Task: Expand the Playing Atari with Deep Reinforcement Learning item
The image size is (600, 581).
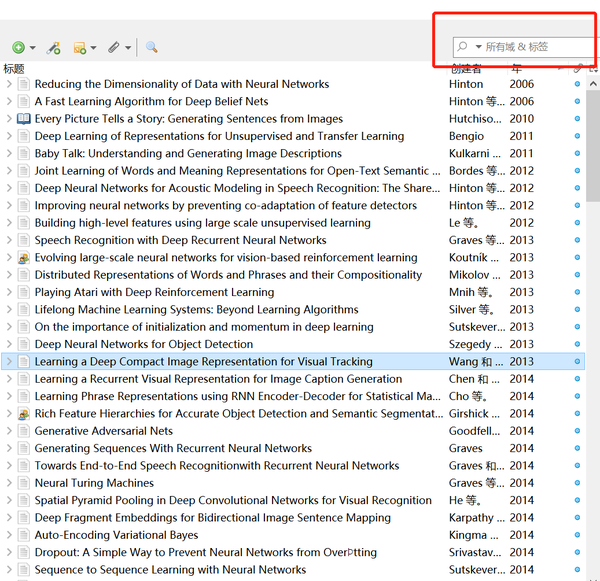Action: click(9, 293)
